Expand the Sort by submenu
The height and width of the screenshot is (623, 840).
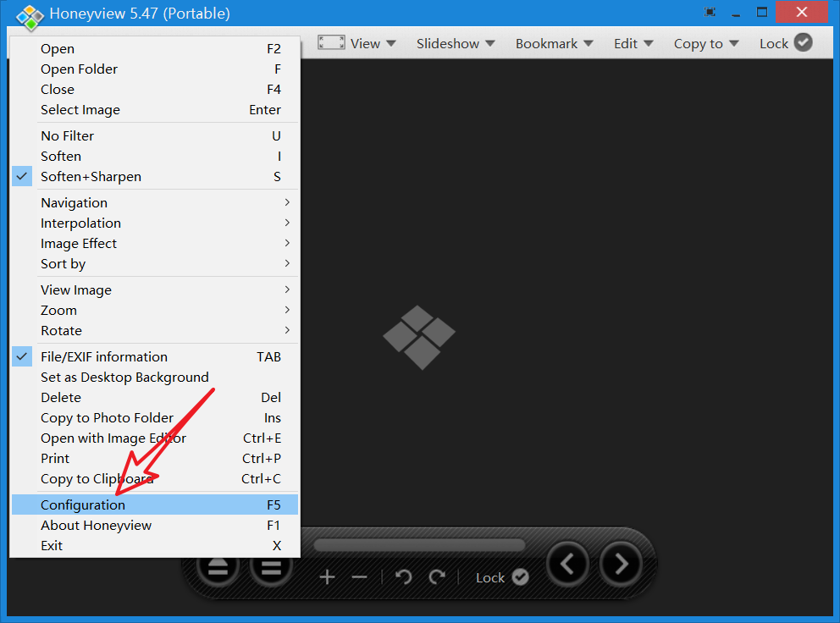tap(155, 263)
